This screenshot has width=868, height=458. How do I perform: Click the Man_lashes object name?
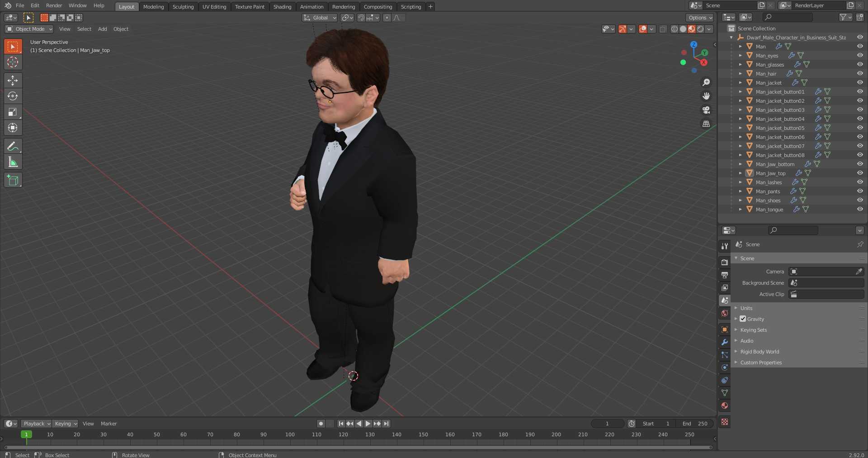(769, 182)
